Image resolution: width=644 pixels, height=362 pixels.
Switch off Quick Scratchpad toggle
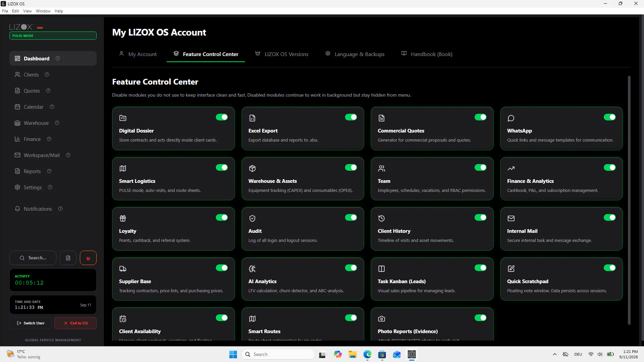click(x=610, y=268)
